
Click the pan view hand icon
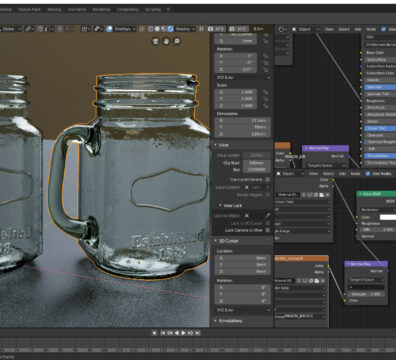166,41
